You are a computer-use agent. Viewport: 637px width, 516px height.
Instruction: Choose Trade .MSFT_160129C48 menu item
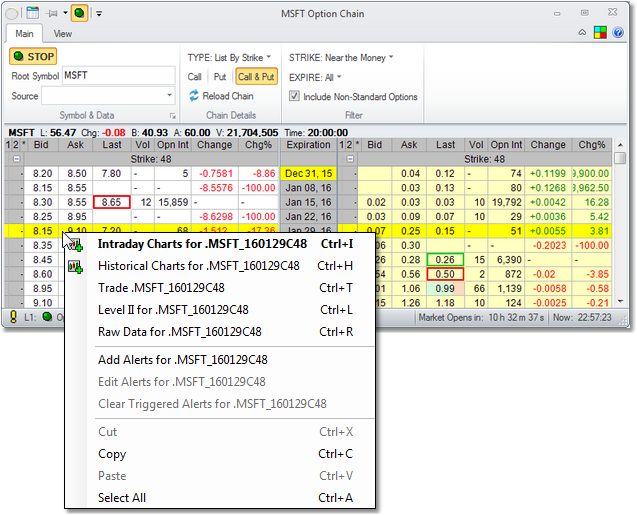(220, 288)
